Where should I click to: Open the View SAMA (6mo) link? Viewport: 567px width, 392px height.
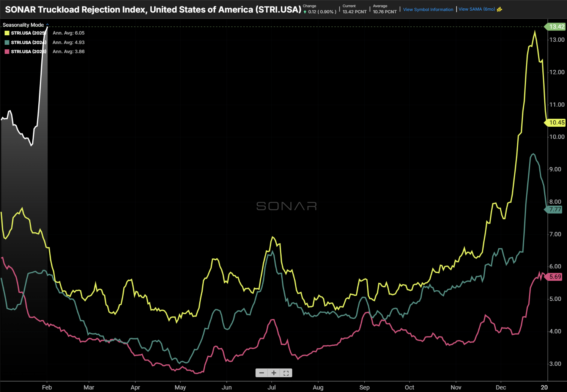click(476, 9)
